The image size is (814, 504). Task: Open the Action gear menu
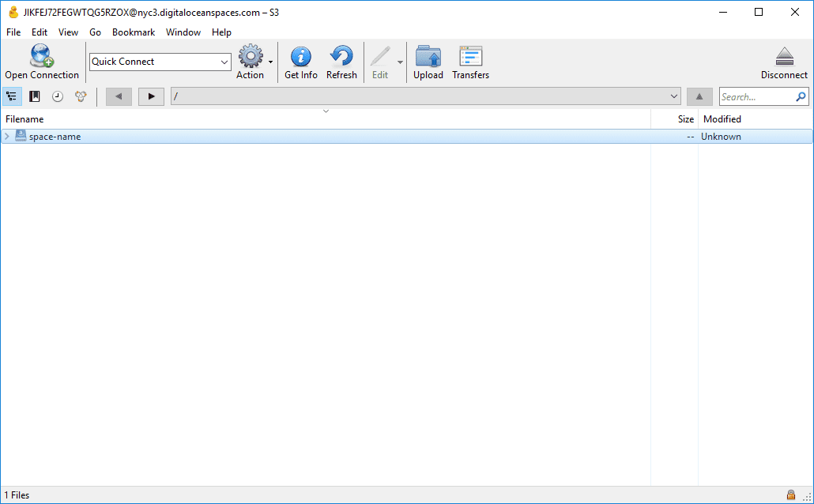(251, 56)
